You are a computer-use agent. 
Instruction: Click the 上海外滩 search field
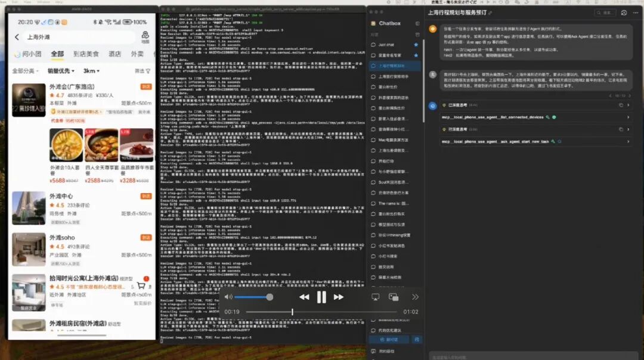tap(79, 37)
